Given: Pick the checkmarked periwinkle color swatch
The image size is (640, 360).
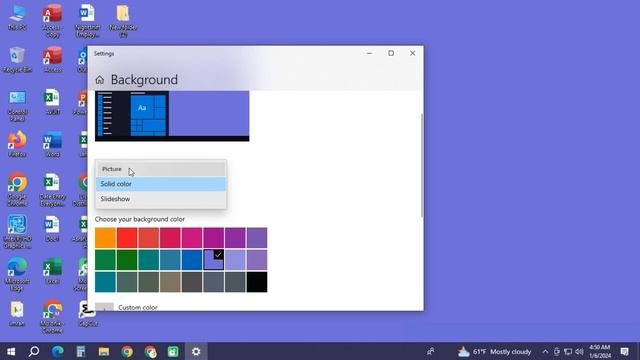Looking at the screenshot, I should (x=213, y=260).
